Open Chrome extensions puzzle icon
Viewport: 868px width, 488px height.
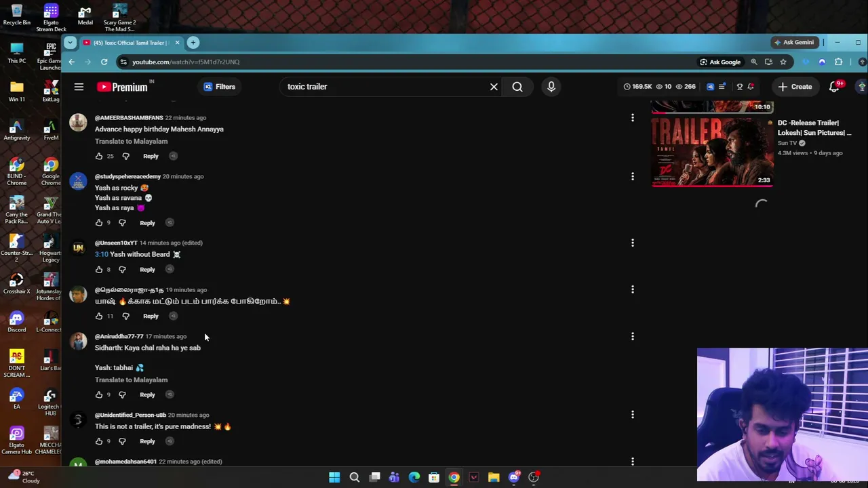pos(838,62)
